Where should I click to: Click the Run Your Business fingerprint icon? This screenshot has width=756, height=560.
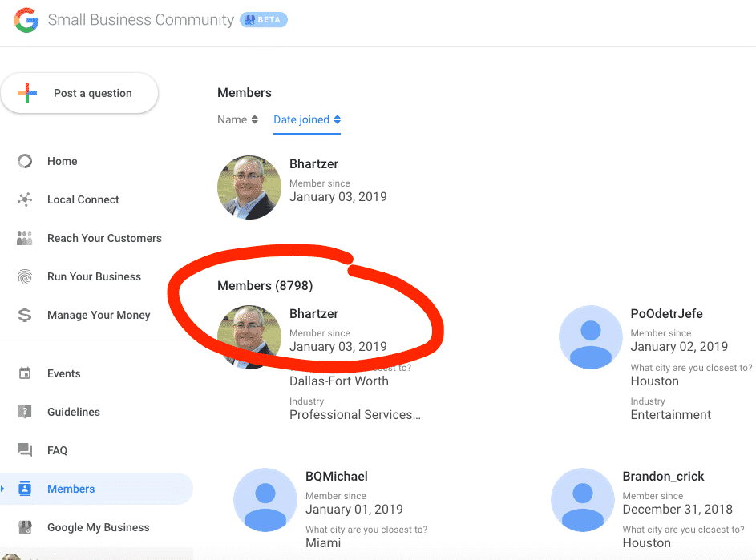click(x=25, y=276)
